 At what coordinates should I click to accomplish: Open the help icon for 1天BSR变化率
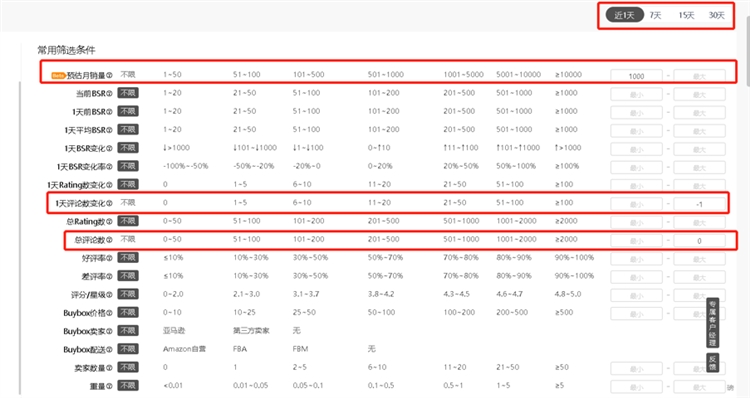point(109,167)
